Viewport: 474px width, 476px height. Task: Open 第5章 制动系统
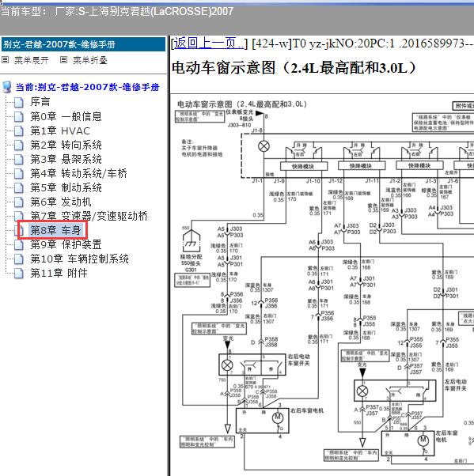point(66,187)
